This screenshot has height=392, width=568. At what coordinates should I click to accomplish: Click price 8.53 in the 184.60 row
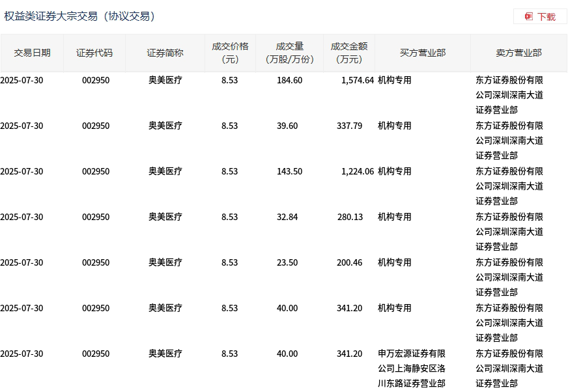click(230, 81)
